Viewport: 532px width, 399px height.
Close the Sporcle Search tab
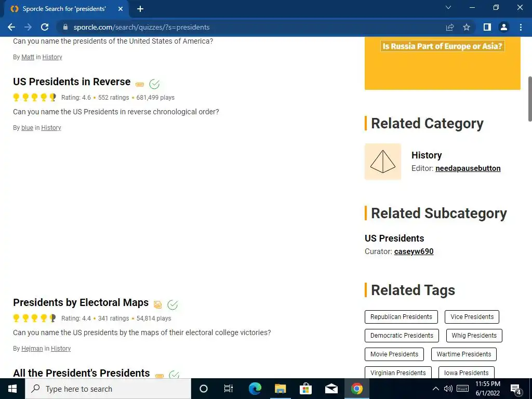(121, 9)
